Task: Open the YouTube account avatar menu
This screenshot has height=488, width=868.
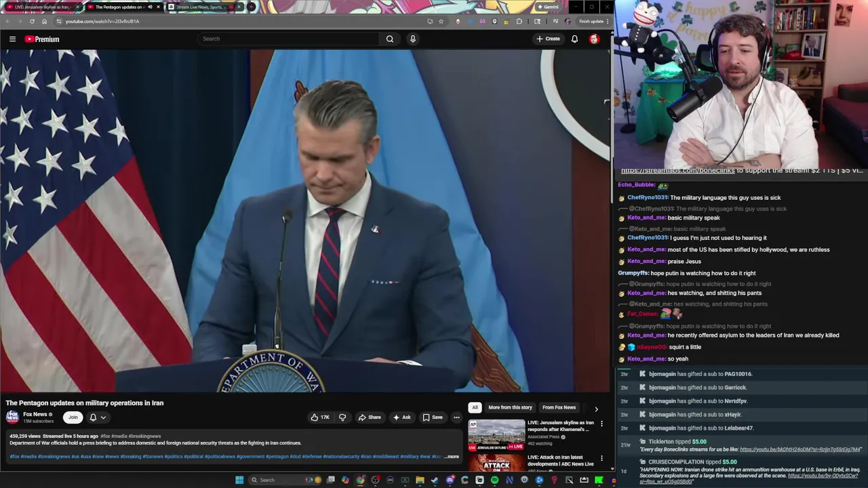Action: pyautogui.click(x=594, y=39)
